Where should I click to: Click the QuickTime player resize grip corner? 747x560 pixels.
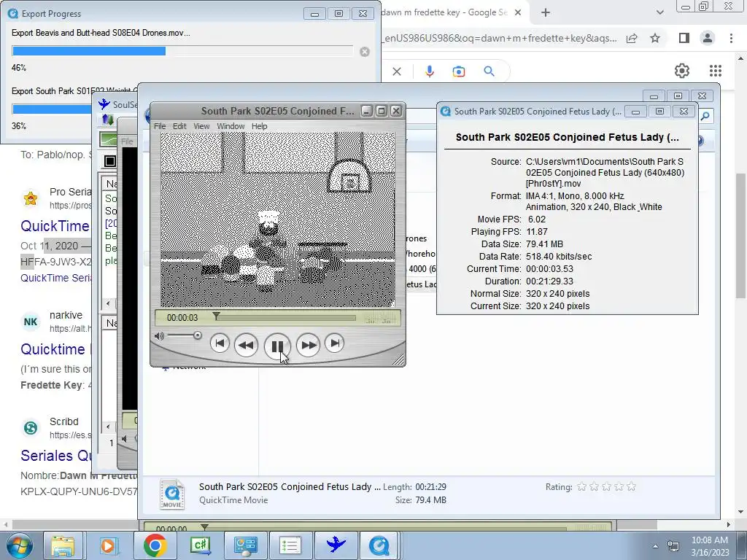pos(398,360)
